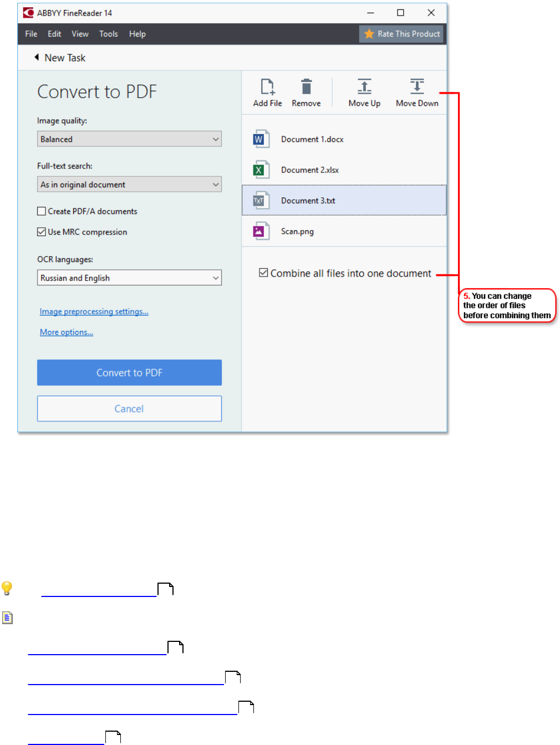Click the yellow light bulb tip icon
Viewport: 560px width, 745px height.
(7, 588)
